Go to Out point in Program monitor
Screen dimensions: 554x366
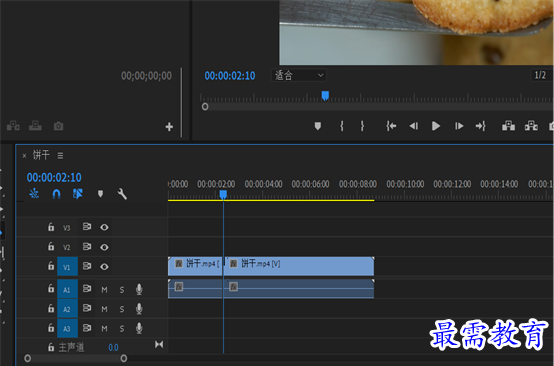[481, 126]
